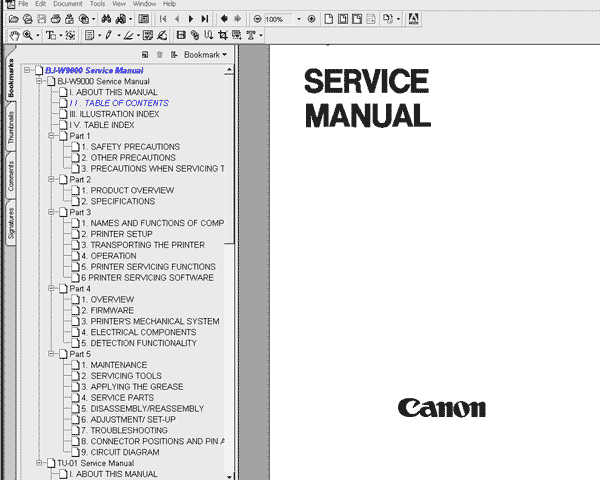Set Actual Size page view icon
Screen dimensions: 600x480
[328, 19]
